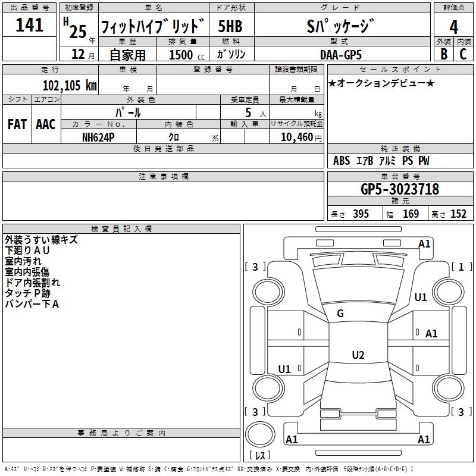Image resolution: width=476 pixels, height=476 pixels.
Task: Click the chassis number GP5-3023718
Action: tap(400, 189)
